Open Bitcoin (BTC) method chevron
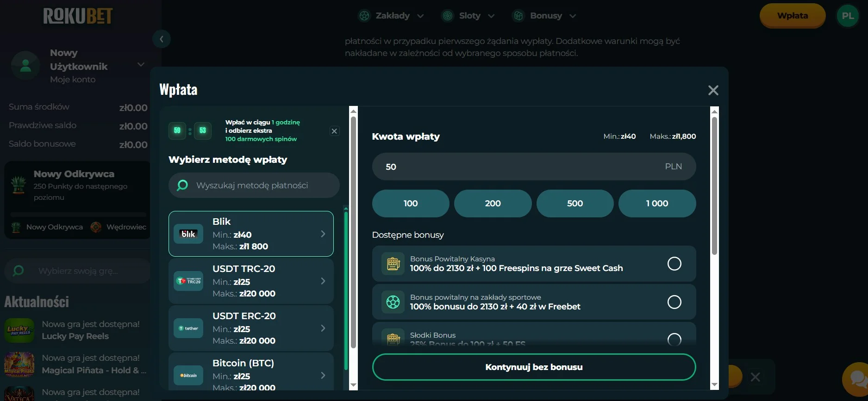Screen dimensions: 868x401 [x=323, y=376]
